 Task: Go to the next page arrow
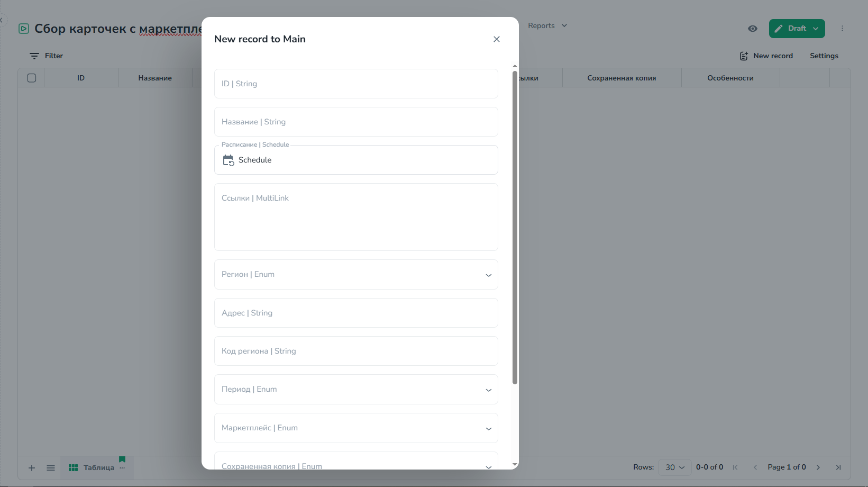818,467
